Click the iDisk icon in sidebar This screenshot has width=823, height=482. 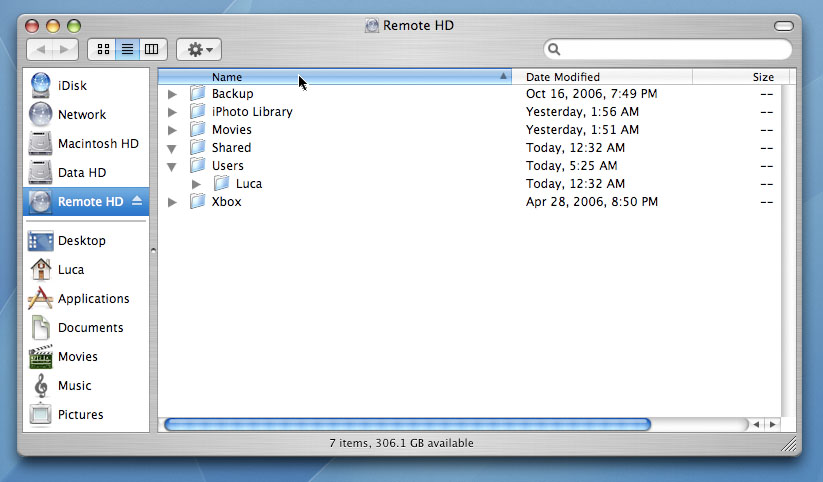(40, 85)
